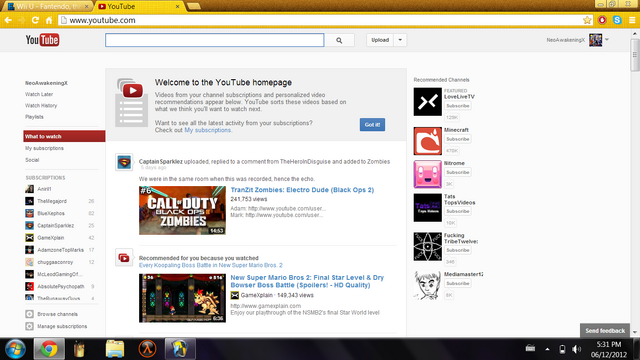Click the YouTube logo
640x360 pixels.
click(42, 40)
